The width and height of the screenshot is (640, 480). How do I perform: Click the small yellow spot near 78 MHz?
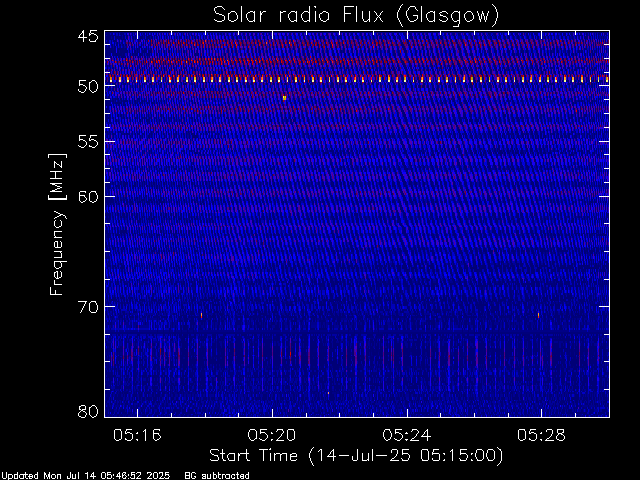[328, 393]
